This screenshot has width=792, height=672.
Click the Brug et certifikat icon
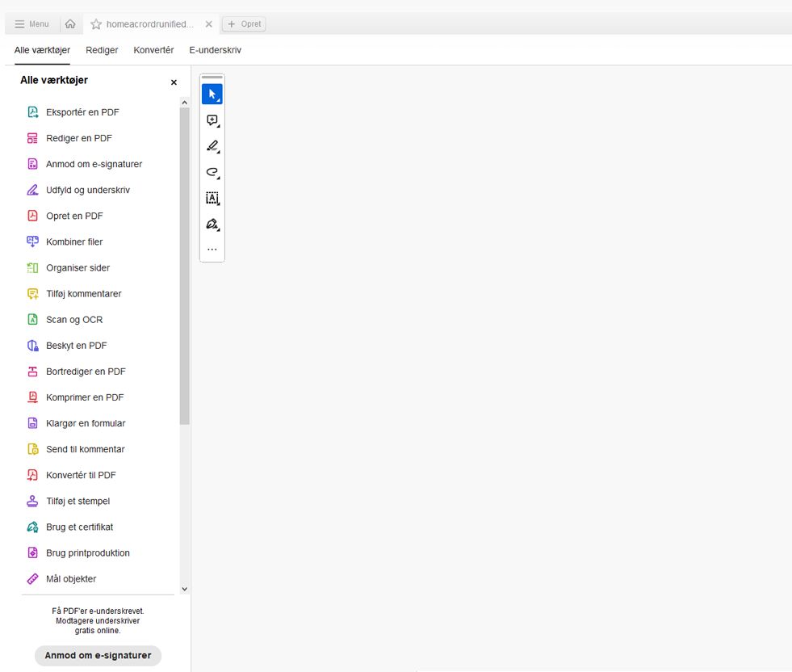pos(33,527)
